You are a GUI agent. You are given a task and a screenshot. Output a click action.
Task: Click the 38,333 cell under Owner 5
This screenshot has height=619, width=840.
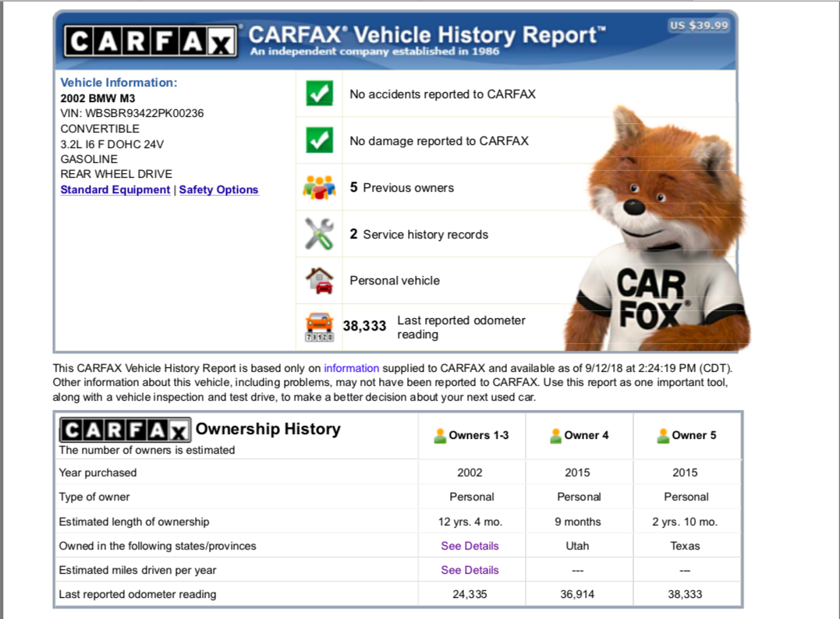click(685, 594)
